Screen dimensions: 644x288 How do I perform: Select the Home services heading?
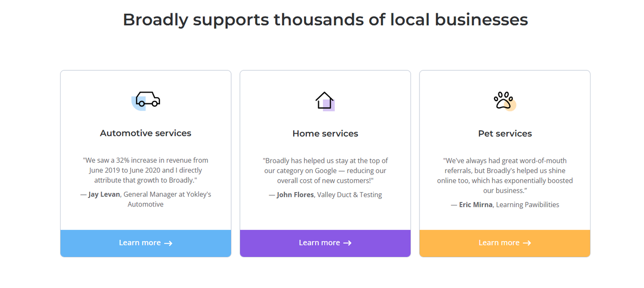pyautogui.click(x=325, y=134)
